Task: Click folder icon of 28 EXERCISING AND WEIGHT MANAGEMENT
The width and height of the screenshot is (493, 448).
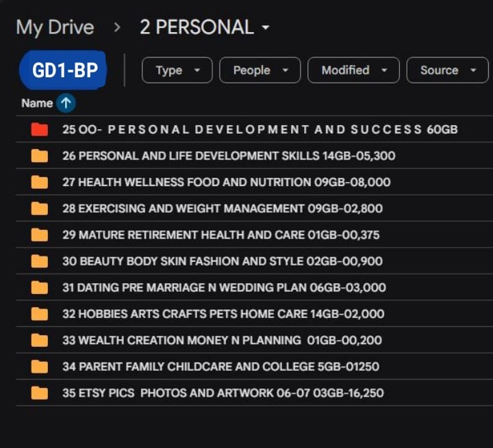Action: 40,209
